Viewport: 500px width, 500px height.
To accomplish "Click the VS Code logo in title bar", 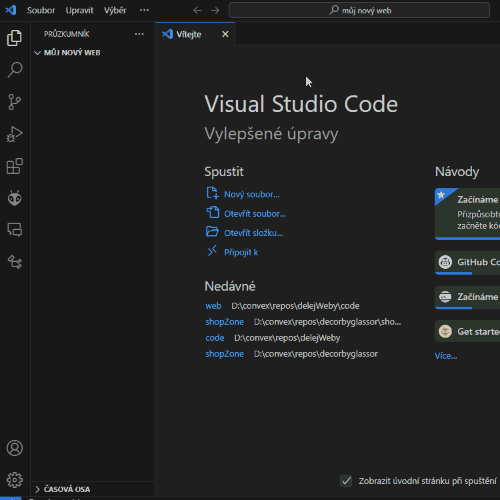I will (11, 10).
